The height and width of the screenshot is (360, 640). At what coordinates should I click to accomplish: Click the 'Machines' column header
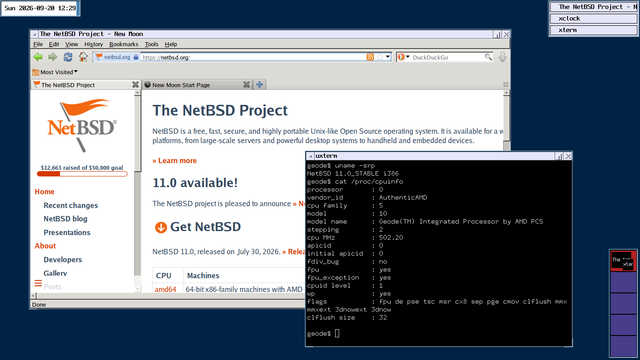pos(203,276)
